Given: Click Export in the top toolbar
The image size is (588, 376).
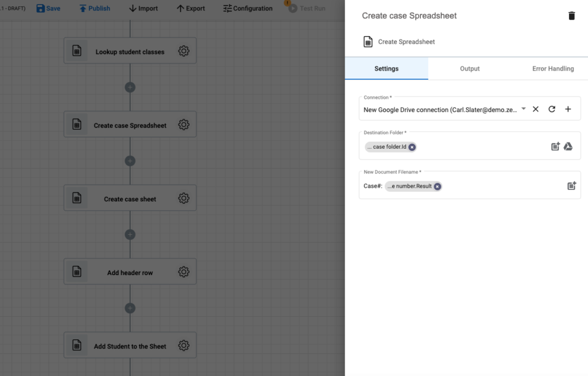Looking at the screenshot, I should pos(191,8).
